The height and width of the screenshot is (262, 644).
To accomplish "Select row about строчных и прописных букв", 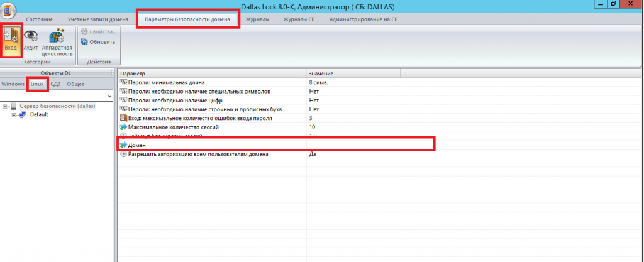I will [259, 109].
